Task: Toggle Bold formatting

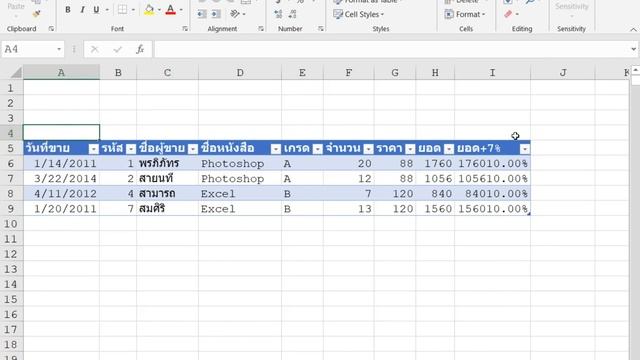Action: pos(68,10)
